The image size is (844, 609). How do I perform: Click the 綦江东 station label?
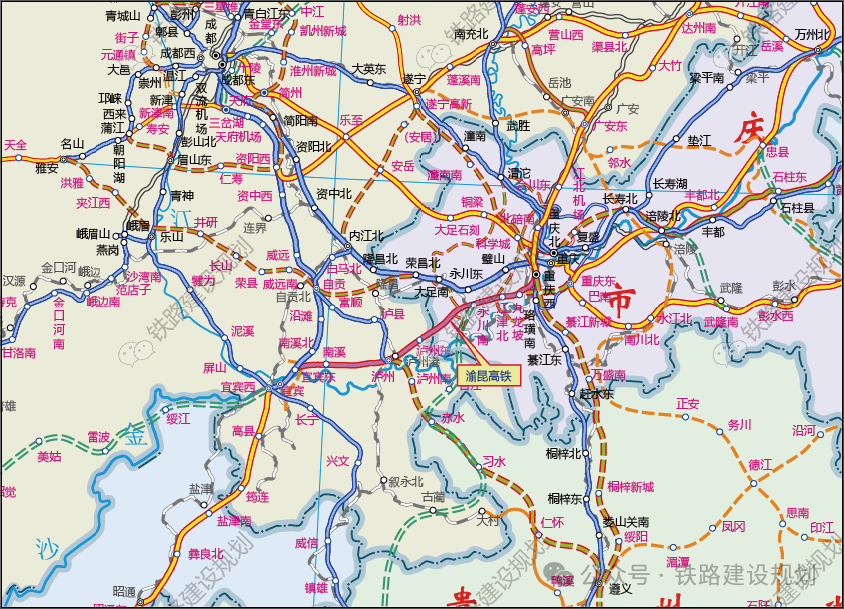point(545,359)
